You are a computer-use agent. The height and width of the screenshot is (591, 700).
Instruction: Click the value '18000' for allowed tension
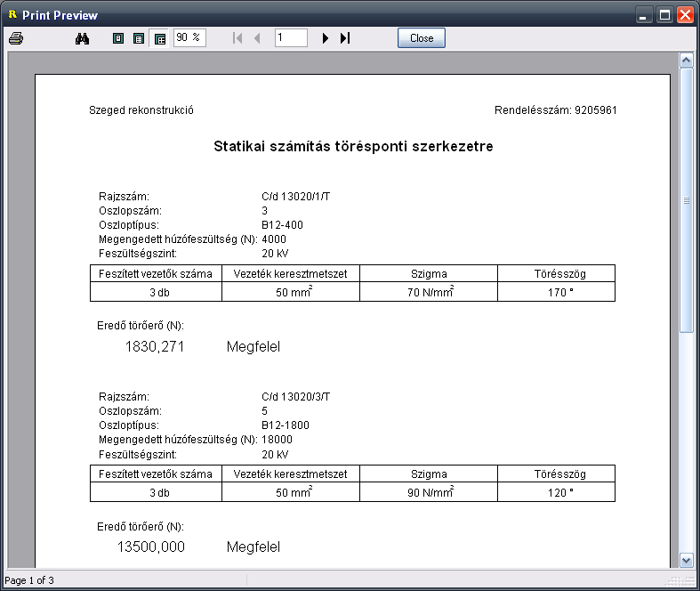pos(277,440)
